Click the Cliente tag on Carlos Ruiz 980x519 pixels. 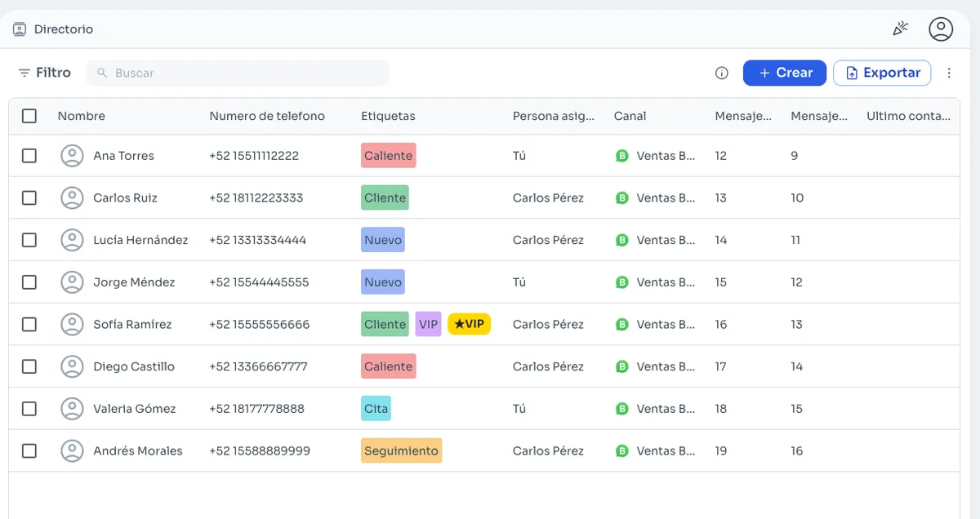(385, 197)
